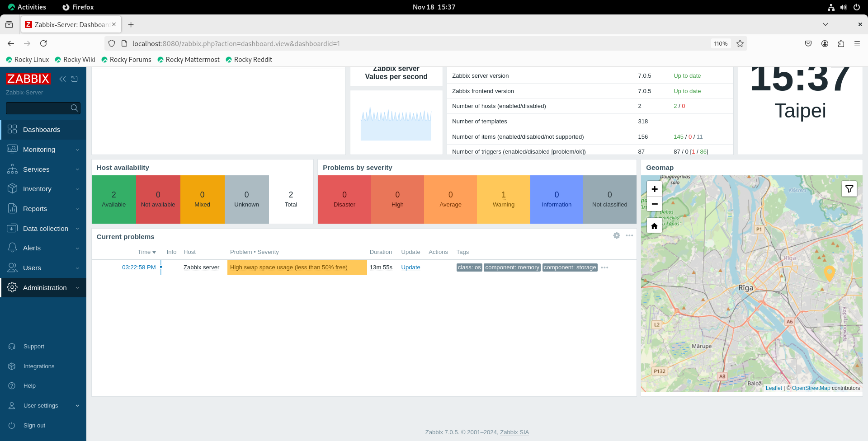Click the Zabbix SIA footer link
868x441 pixels.
514,432
